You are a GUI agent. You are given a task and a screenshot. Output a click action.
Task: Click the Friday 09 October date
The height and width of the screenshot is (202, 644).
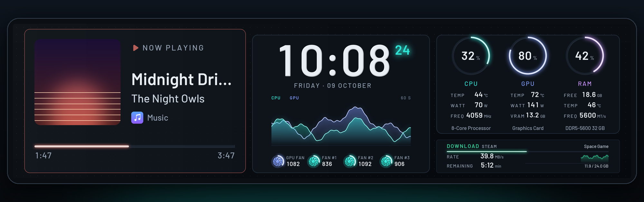click(333, 86)
